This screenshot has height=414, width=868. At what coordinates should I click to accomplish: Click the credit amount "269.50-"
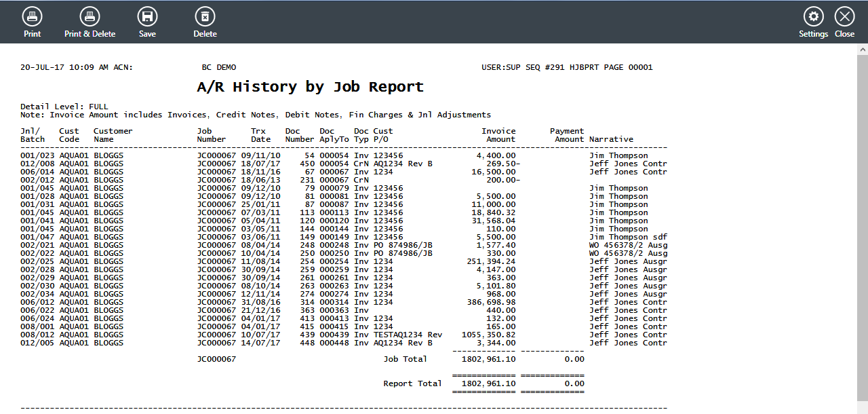[x=504, y=164]
